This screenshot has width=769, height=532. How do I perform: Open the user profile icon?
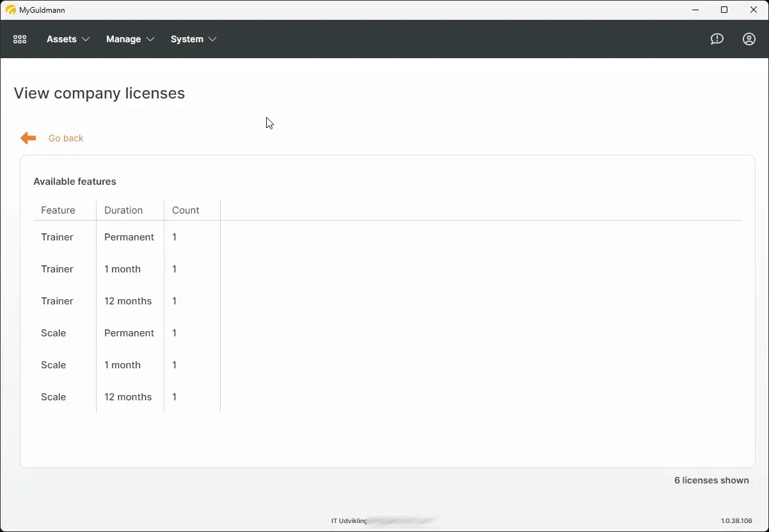point(749,39)
